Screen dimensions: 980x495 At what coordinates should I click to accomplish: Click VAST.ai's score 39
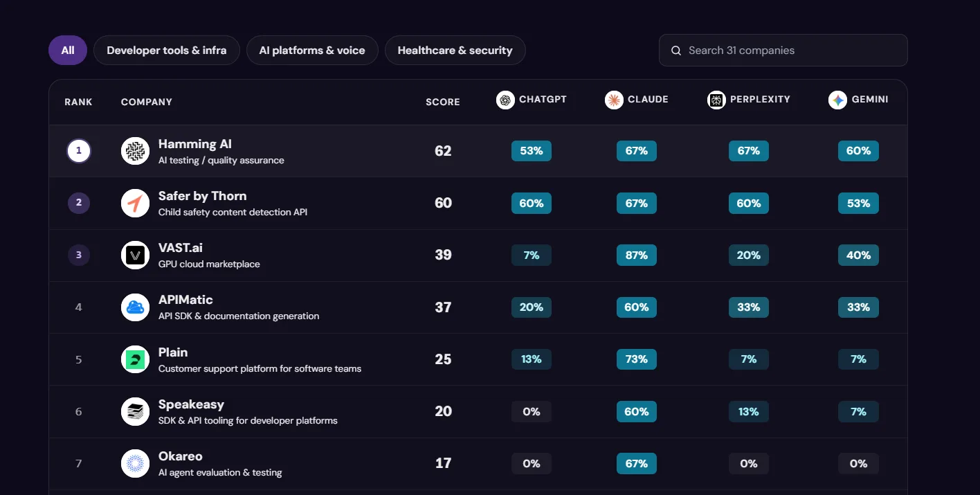(x=443, y=255)
